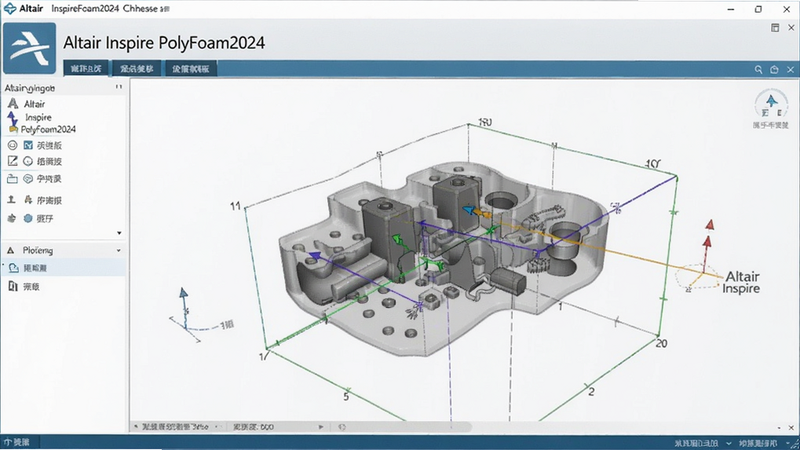Collapse the Ploteng section using its arrow
The image size is (800, 450).
[x=118, y=251]
